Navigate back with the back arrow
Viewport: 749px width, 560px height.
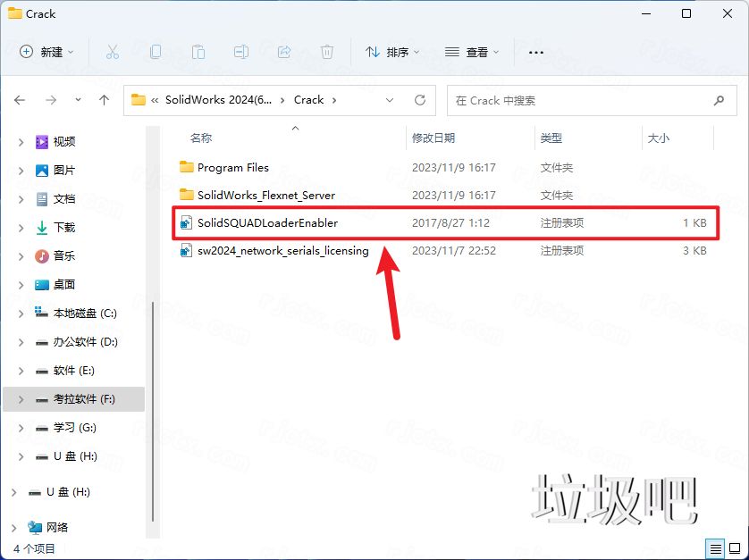20,100
